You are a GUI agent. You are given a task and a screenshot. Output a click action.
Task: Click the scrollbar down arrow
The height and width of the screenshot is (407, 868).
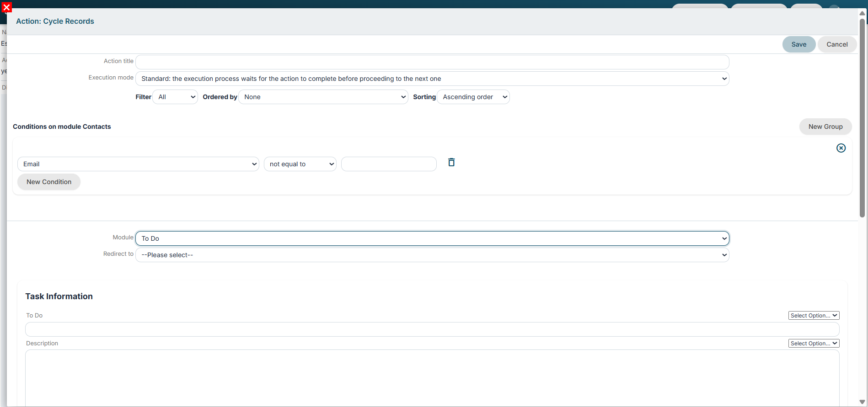(862, 402)
